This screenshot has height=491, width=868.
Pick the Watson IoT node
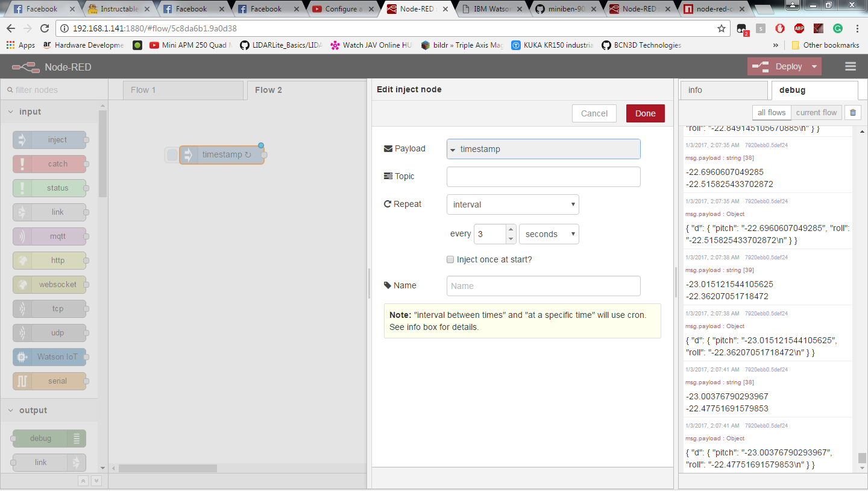[49, 357]
